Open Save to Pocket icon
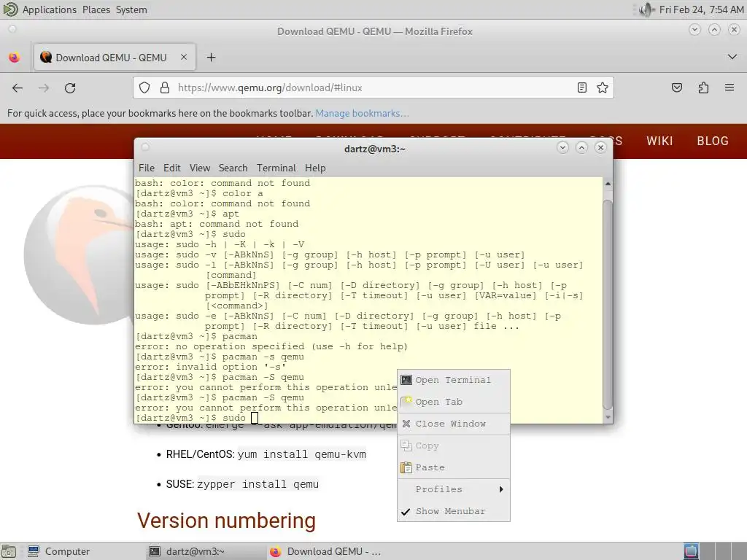The height and width of the screenshot is (560, 747). tap(677, 87)
